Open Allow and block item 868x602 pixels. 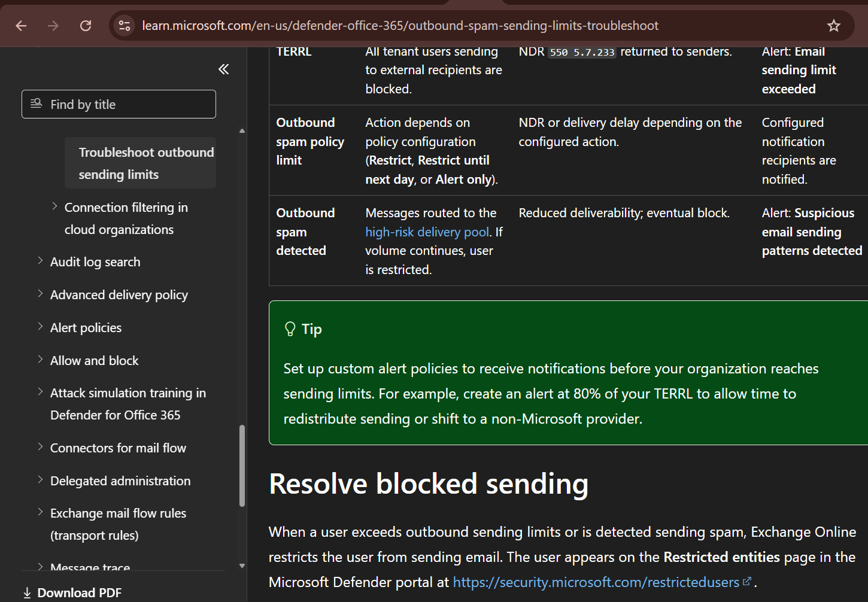95,361
